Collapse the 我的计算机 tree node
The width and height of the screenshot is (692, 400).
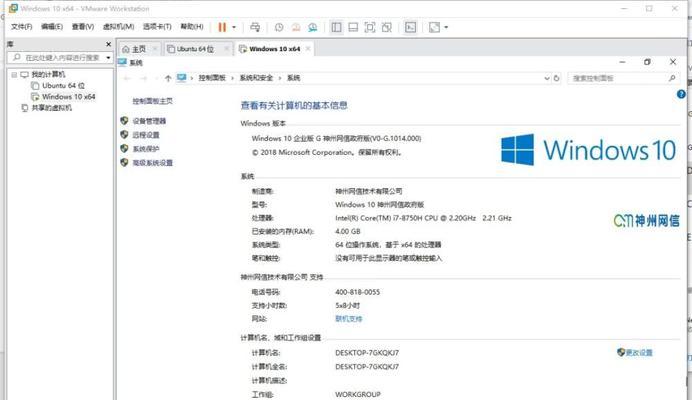click(x=14, y=75)
